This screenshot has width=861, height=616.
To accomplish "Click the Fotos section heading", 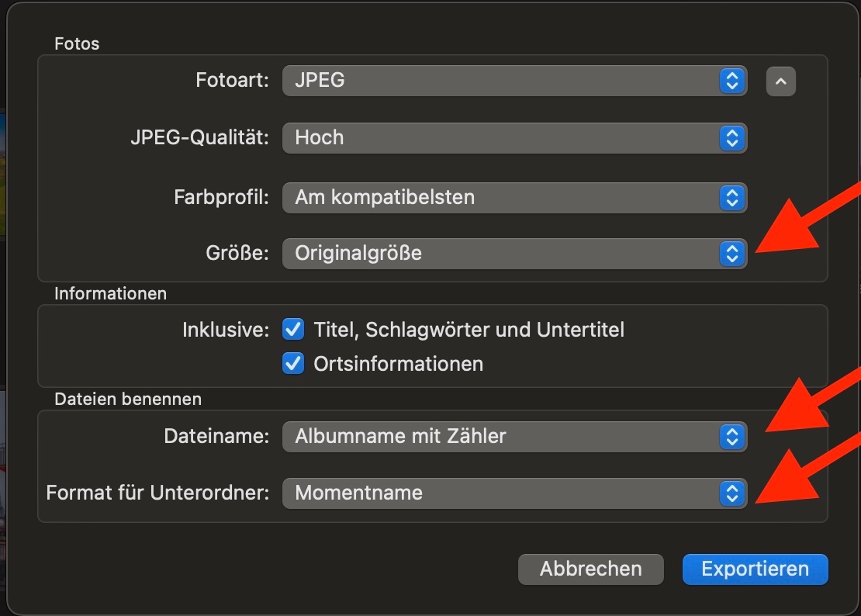I will point(77,43).
